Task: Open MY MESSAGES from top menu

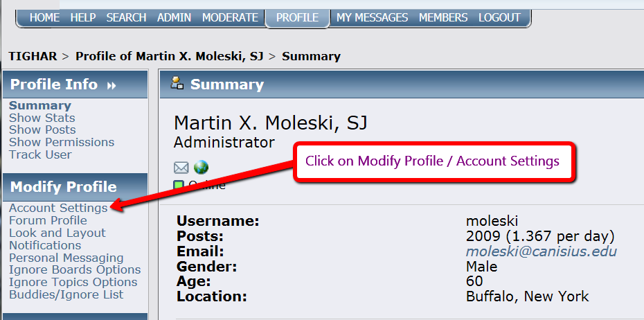Action: point(374,17)
